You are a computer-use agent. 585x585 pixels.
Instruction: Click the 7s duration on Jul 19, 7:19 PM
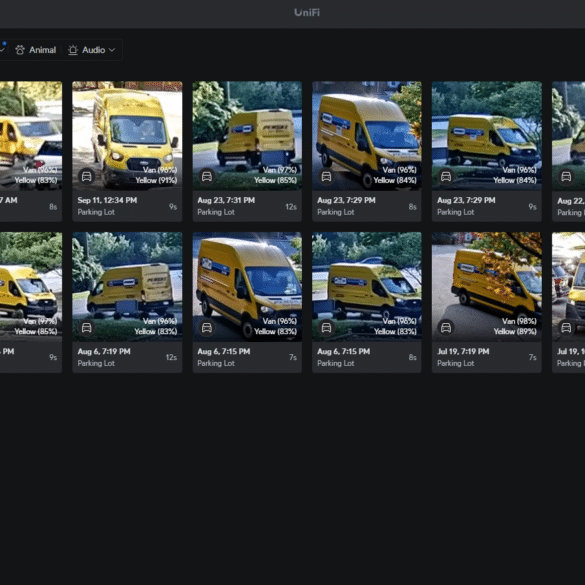(x=532, y=357)
